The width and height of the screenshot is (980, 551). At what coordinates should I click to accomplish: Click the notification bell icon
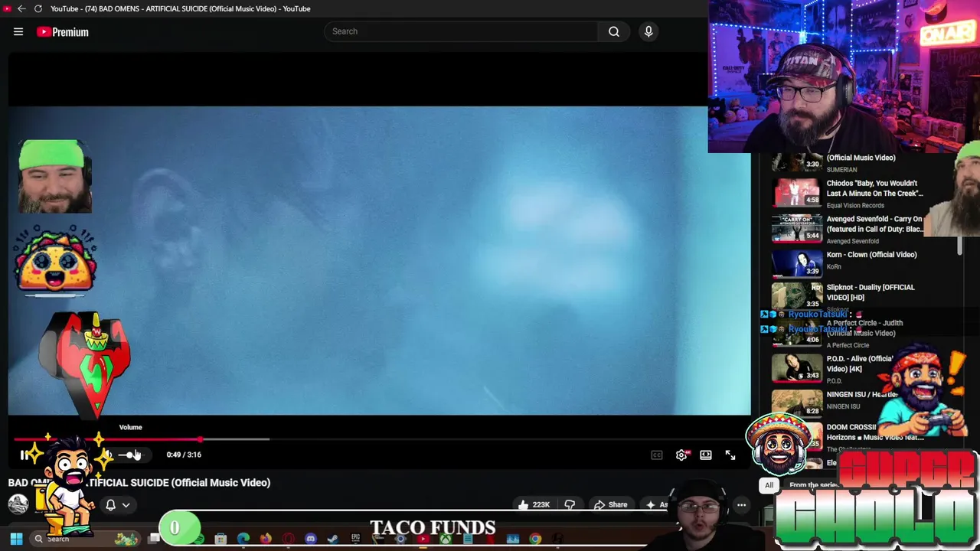110,505
